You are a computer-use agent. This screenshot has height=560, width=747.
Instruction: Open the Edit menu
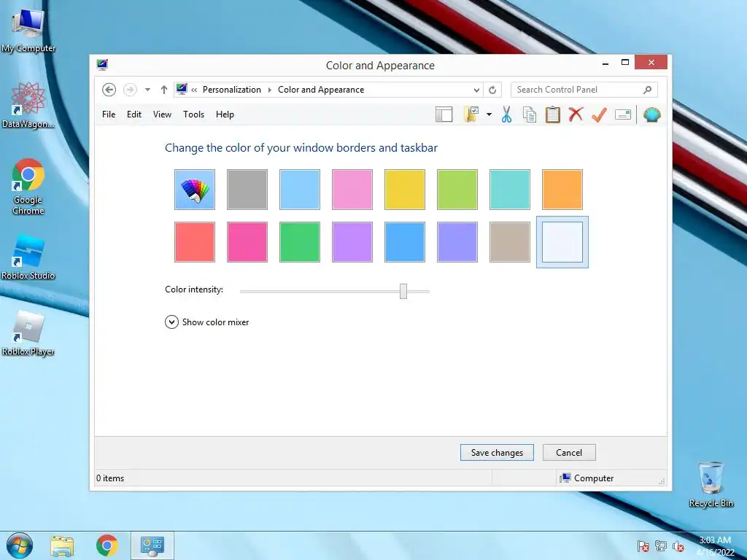(x=134, y=114)
